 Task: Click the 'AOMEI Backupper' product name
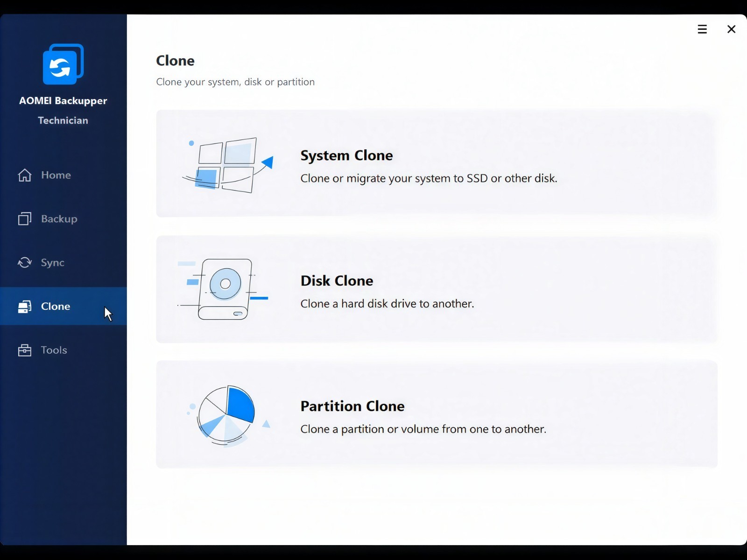pos(63,101)
